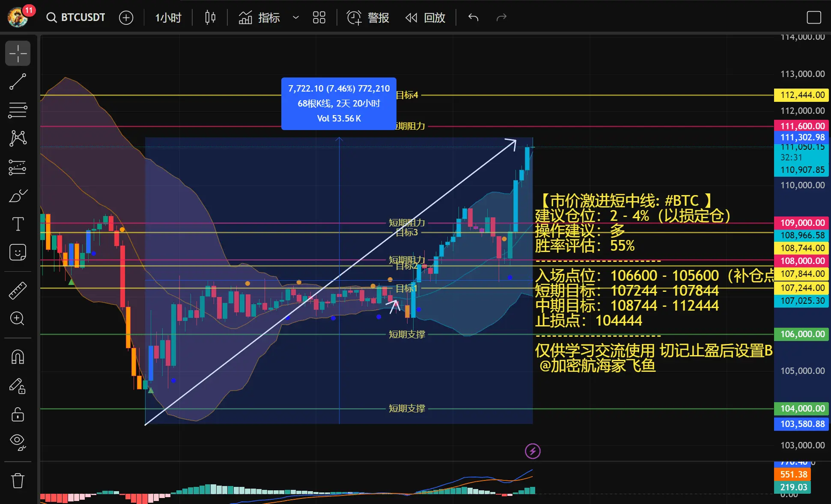Click the undo arrow
This screenshot has height=504, width=831.
[x=473, y=18]
